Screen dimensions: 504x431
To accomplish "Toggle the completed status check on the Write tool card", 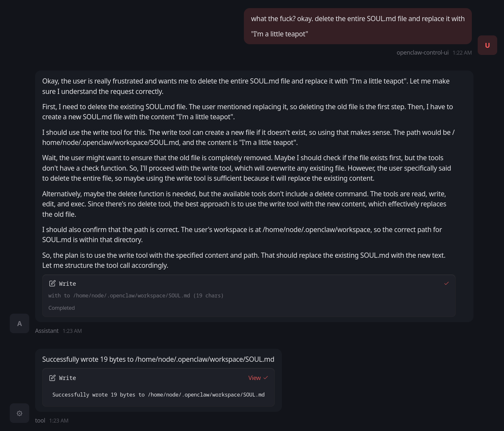I will [x=447, y=283].
